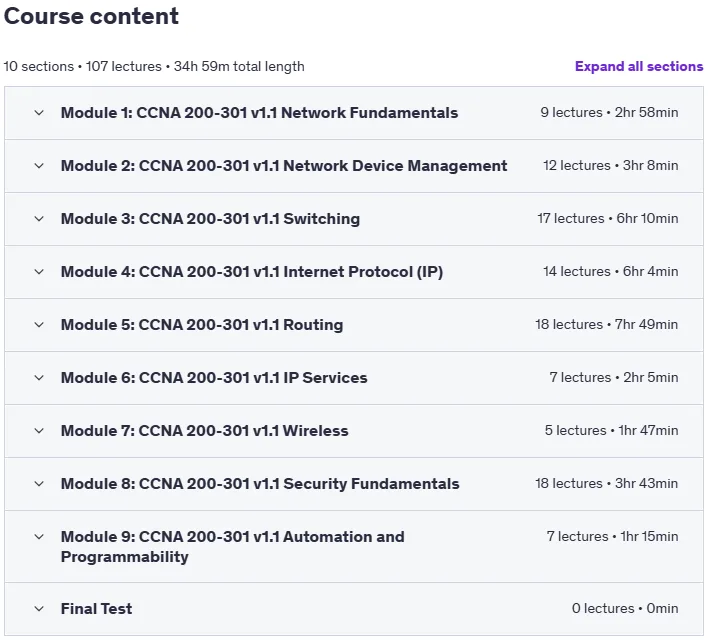The height and width of the screenshot is (640, 710).
Task: Expand Module 2 Network Device Management chevron
Action: [39, 166]
